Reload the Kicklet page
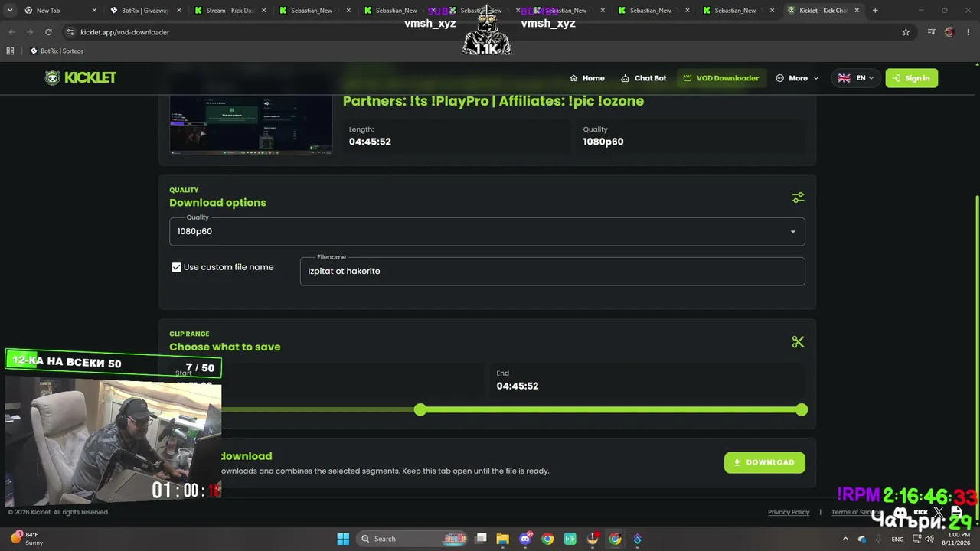 [48, 32]
